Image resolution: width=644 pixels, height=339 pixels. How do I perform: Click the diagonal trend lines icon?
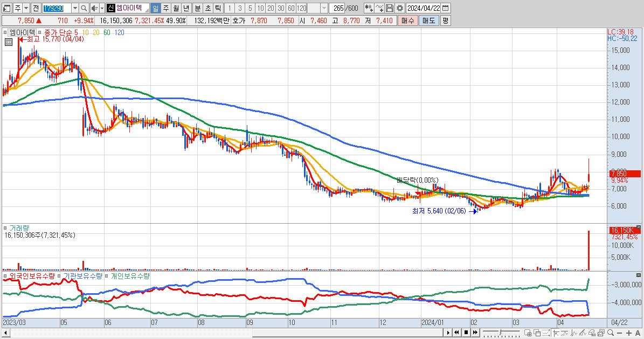pos(583,333)
